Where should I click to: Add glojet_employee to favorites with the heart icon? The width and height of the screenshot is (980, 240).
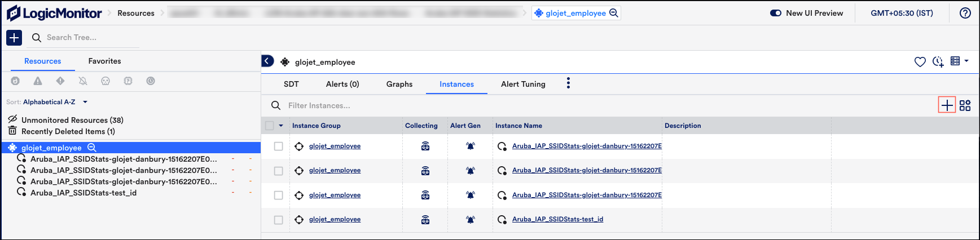pos(920,61)
